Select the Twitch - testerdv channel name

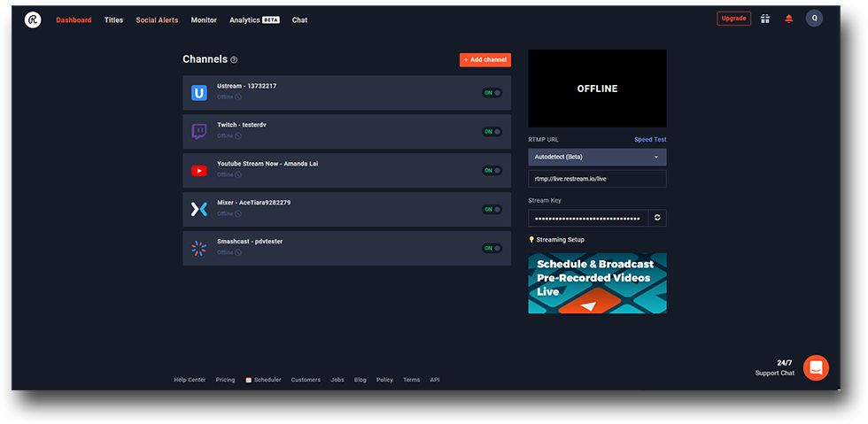pos(241,125)
